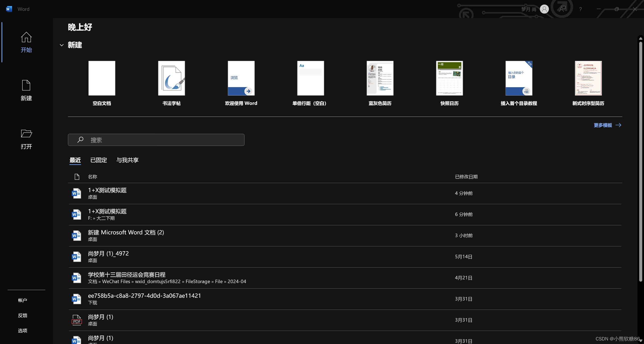The height and width of the screenshot is (344, 644).
Task: Open the 选项 options menu item
Action: (x=23, y=330)
